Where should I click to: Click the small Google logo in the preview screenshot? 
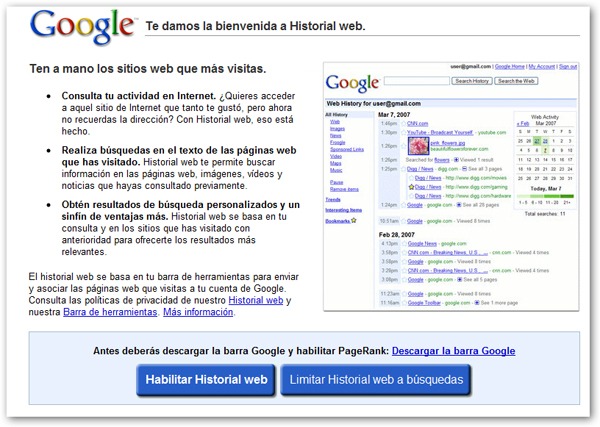coord(352,83)
